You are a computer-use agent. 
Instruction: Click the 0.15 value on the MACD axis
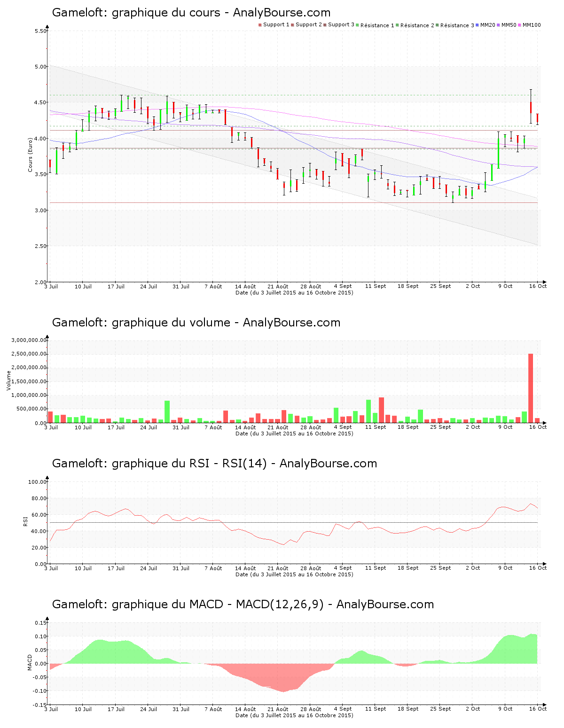pyautogui.click(x=41, y=623)
